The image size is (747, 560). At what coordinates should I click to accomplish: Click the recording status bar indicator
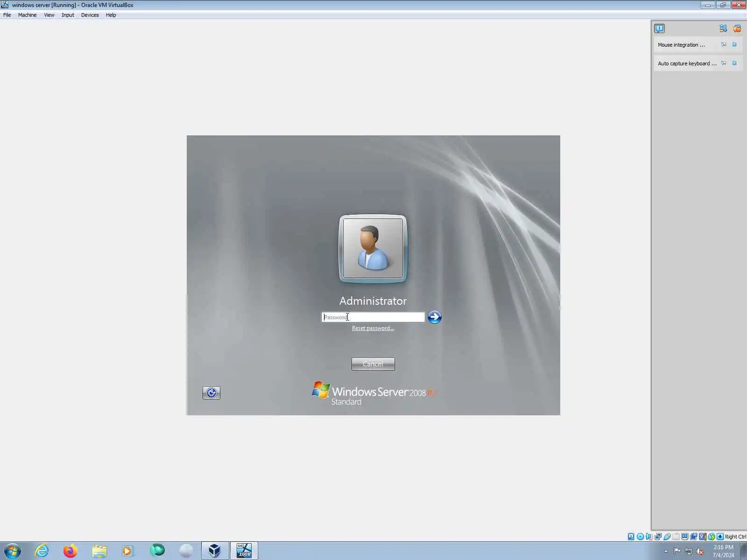click(693, 537)
